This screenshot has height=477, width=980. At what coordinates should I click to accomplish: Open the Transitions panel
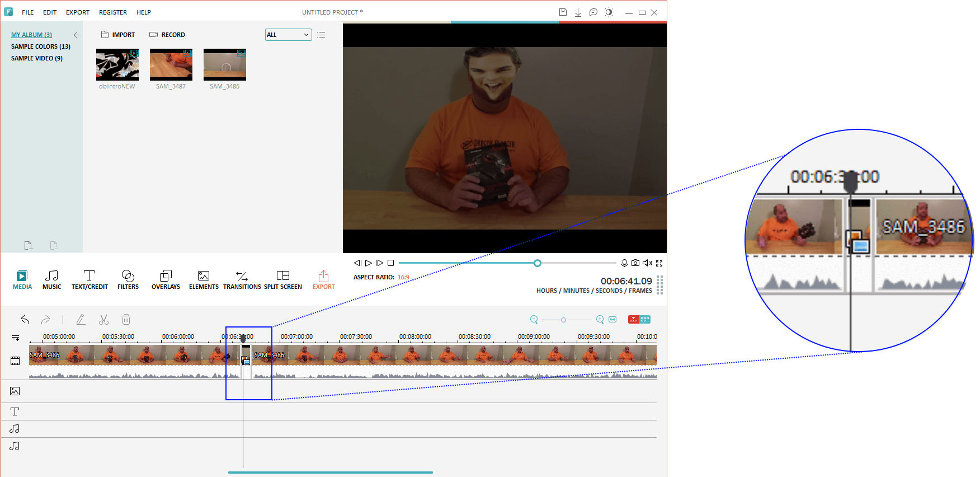coord(242,279)
